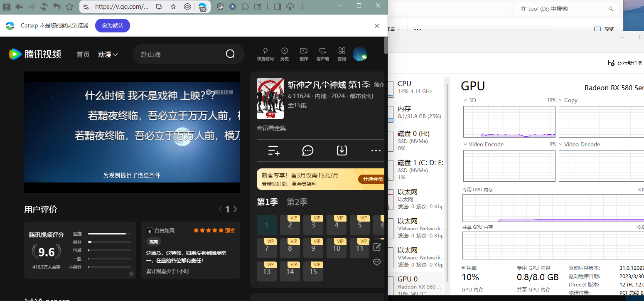Click the install app icon in address bar
Screen dimensions: 644x301
pyautogui.click(x=159, y=7)
